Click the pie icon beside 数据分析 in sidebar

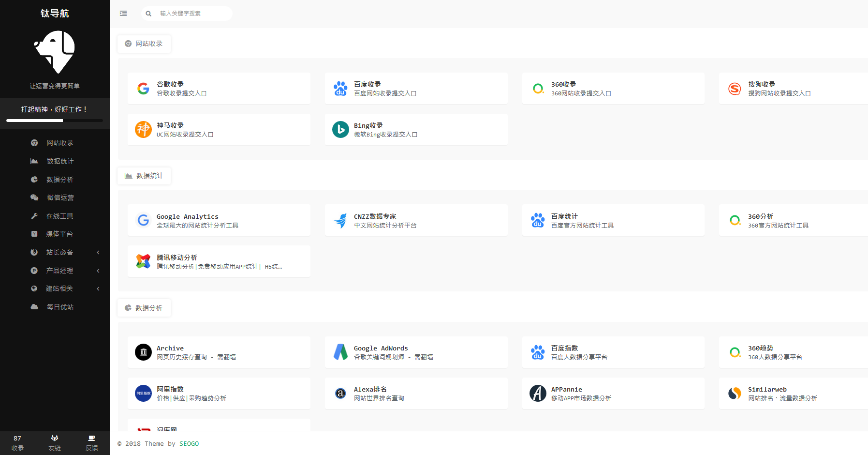(x=34, y=180)
